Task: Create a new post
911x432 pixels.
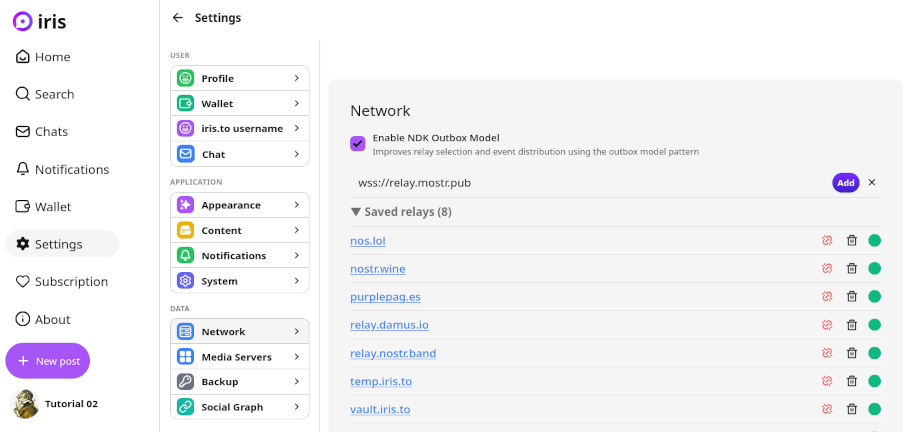Action: pyautogui.click(x=48, y=361)
